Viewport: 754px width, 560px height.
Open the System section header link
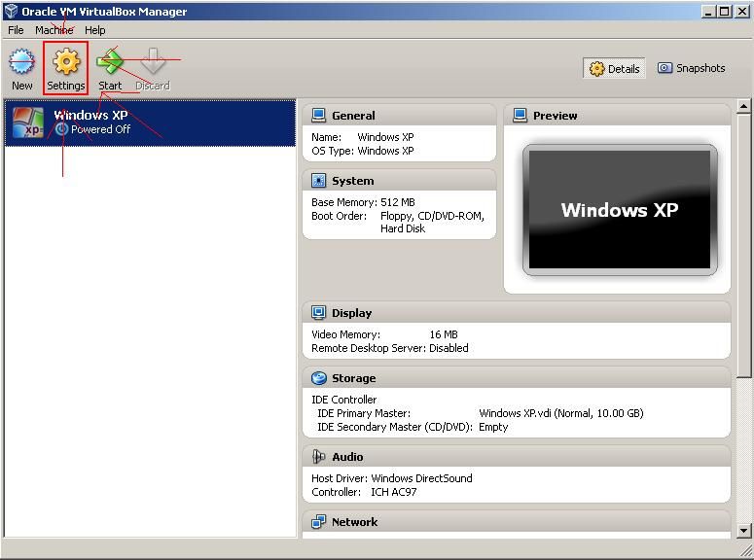pos(352,181)
